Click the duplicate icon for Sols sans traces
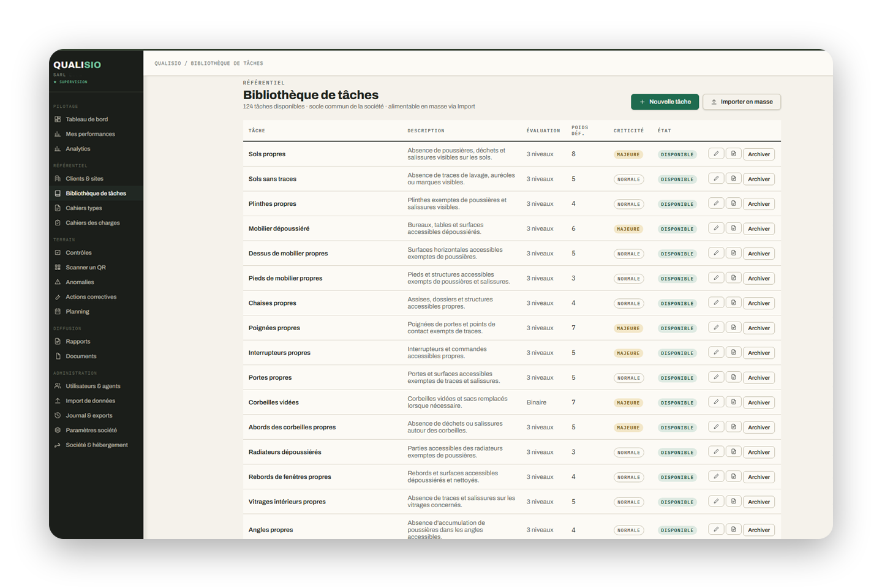 click(733, 179)
